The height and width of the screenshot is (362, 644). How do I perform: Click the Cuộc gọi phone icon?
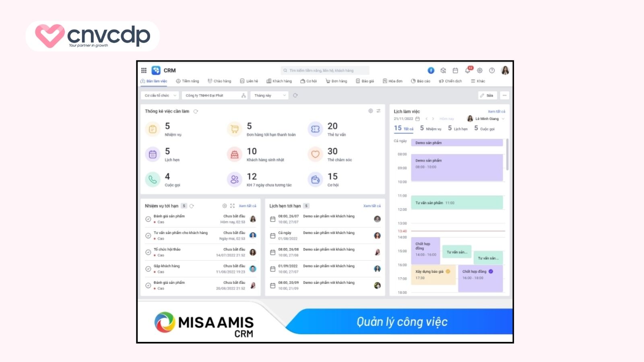pos(153,179)
